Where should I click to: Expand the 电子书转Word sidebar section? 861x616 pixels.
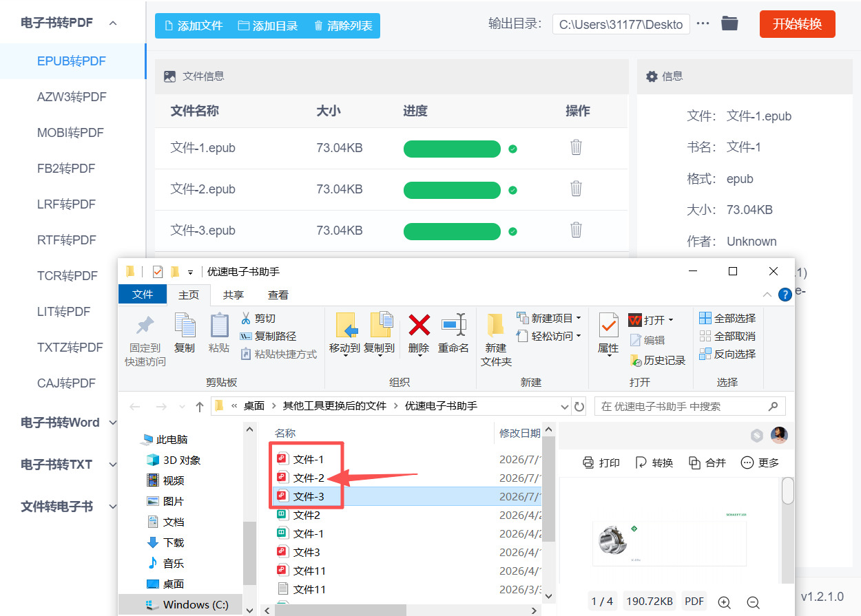pos(113,423)
